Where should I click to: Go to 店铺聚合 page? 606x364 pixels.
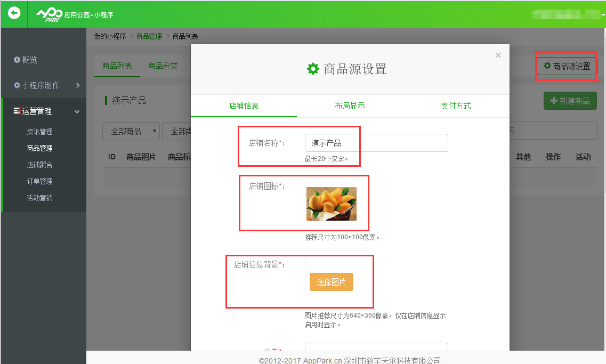pyautogui.click(x=40, y=165)
